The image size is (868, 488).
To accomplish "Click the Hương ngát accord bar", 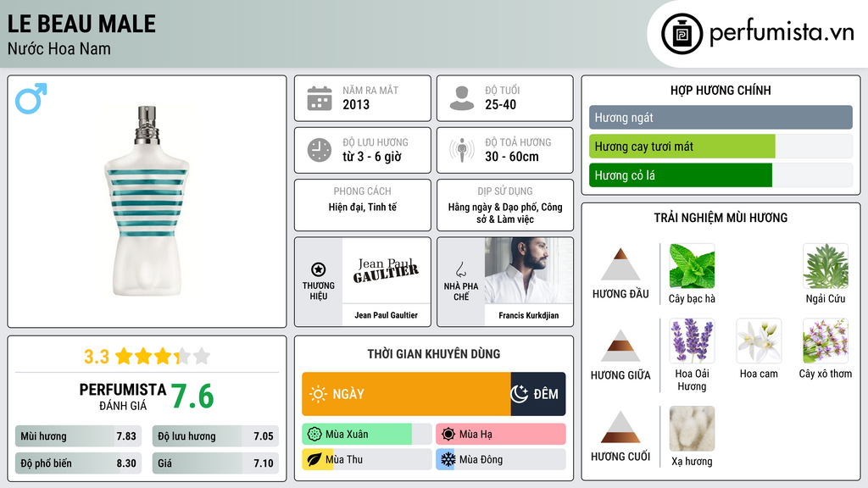I will (721, 117).
